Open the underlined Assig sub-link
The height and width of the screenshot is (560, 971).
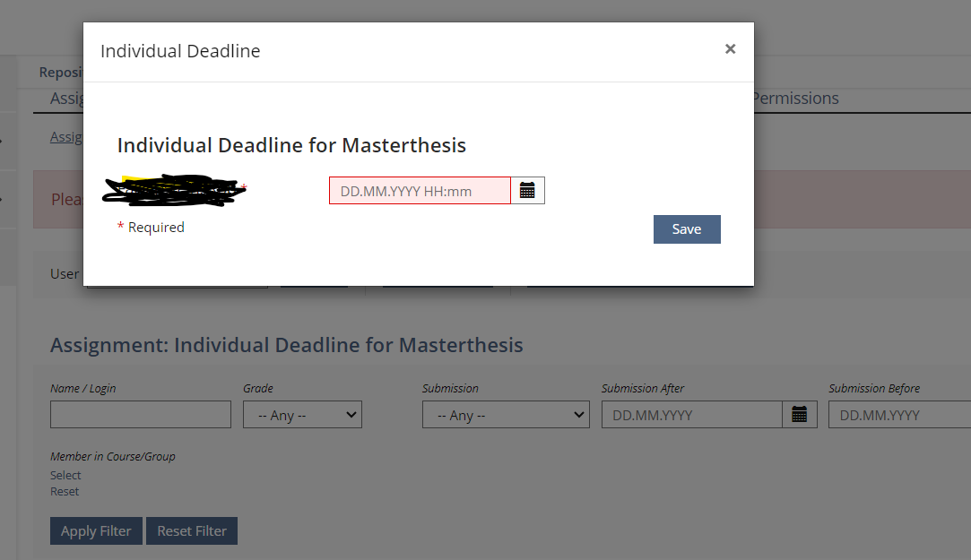(x=66, y=137)
